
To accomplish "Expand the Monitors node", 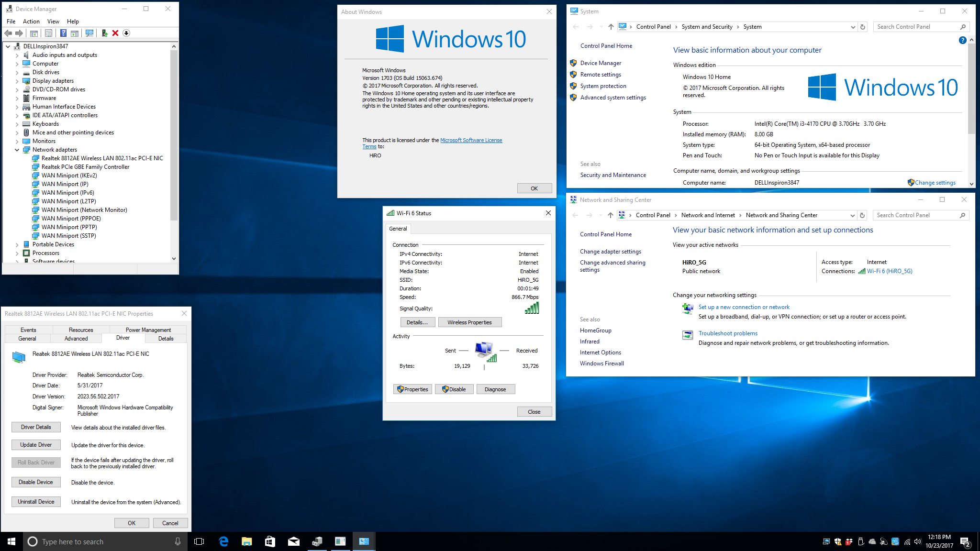I will tap(17, 141).
